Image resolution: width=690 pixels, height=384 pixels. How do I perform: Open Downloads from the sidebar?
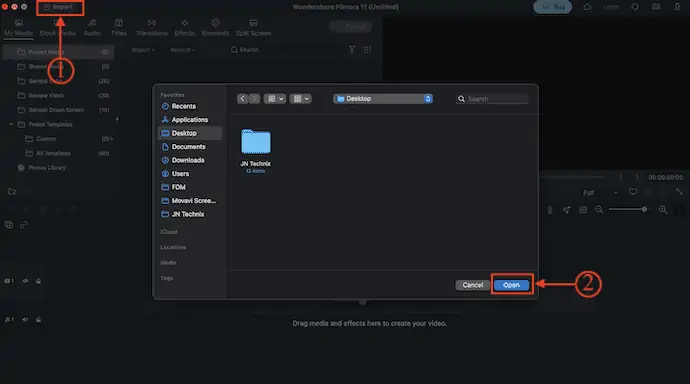(189, 160)
